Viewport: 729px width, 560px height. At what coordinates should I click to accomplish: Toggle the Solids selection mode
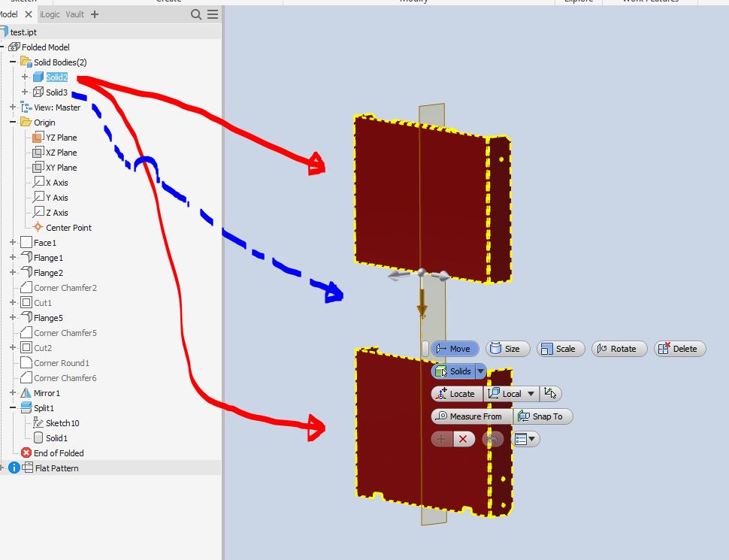coord(455,371)
